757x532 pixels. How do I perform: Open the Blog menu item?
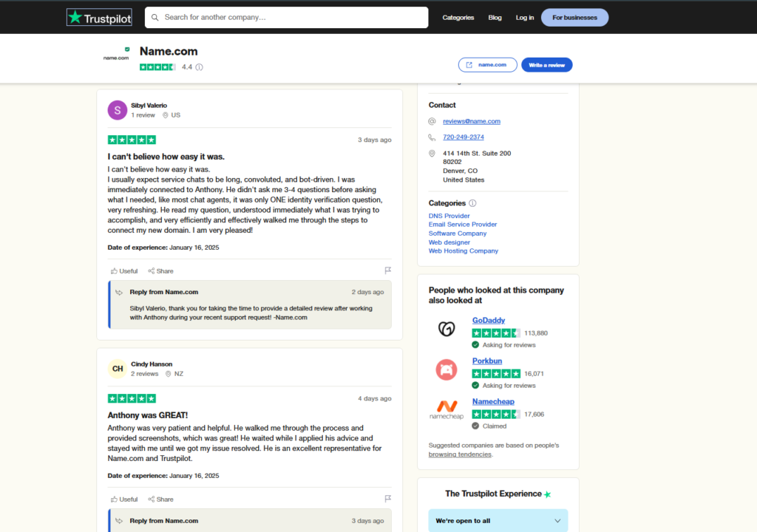click(495, 18)
